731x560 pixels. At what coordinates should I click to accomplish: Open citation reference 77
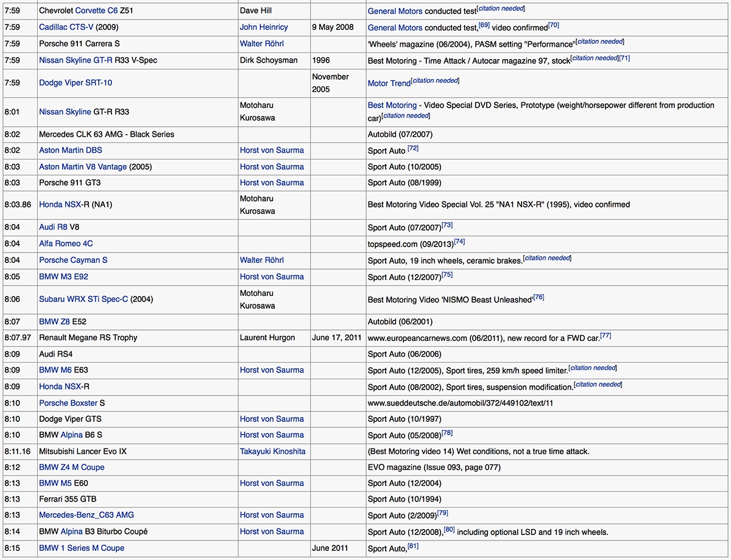coord(606,335)
